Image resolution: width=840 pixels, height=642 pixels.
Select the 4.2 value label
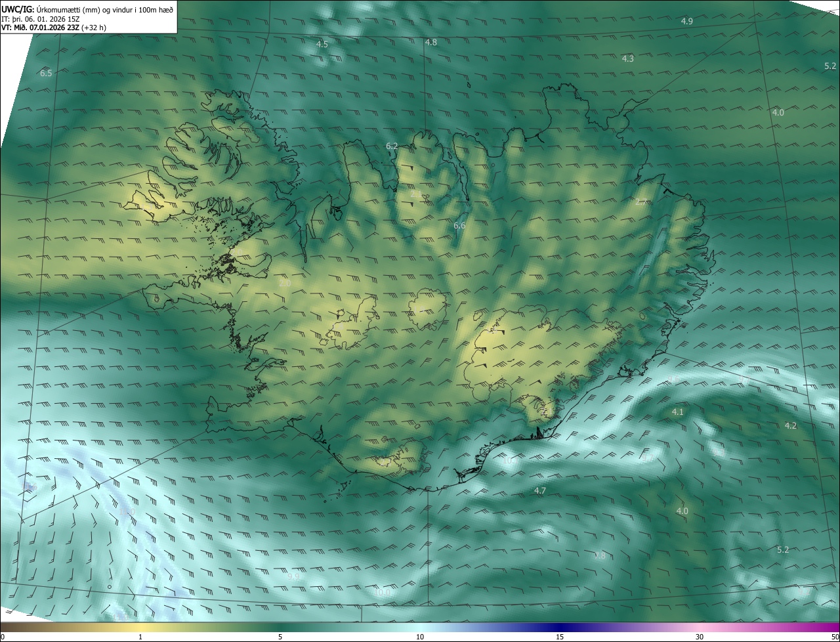[790, 426]
